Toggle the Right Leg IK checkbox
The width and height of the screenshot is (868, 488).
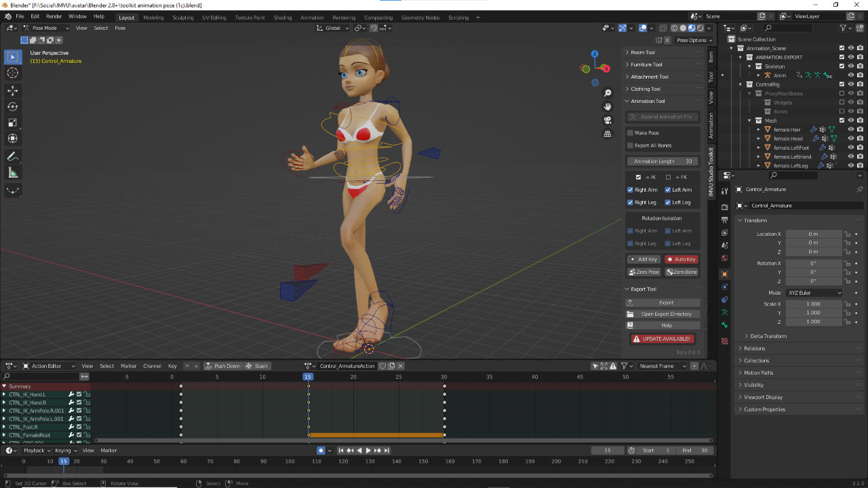630,202
